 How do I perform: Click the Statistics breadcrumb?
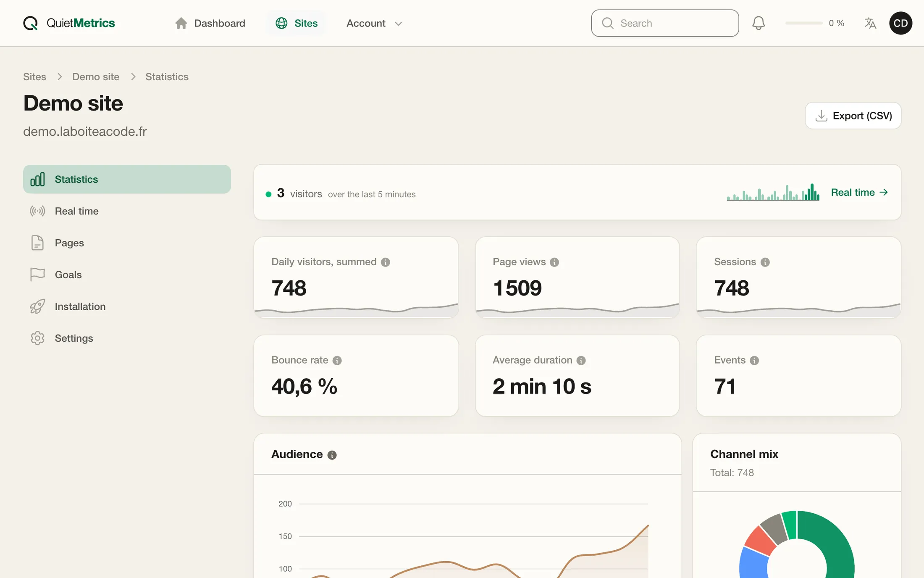point(167,77)
